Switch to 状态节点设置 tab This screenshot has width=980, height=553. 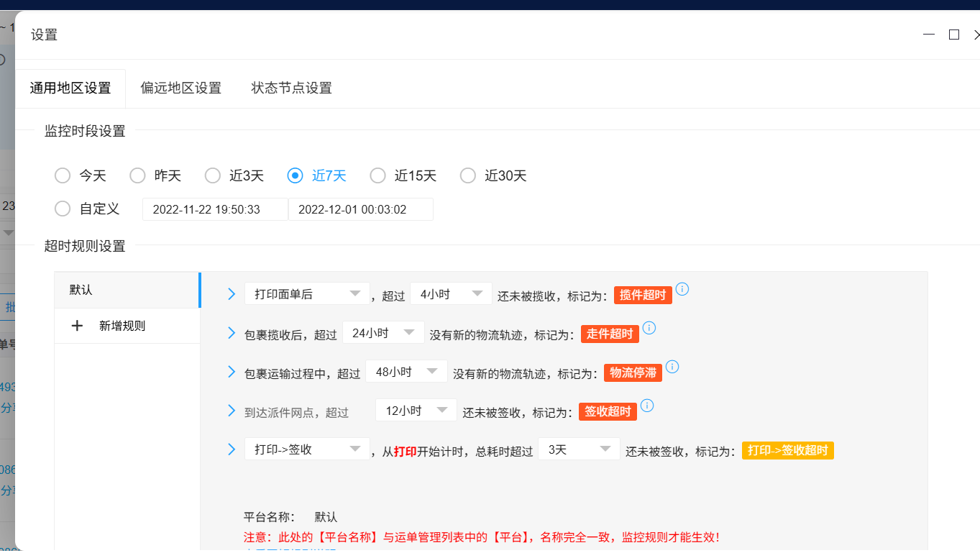(x=291, y=88)
